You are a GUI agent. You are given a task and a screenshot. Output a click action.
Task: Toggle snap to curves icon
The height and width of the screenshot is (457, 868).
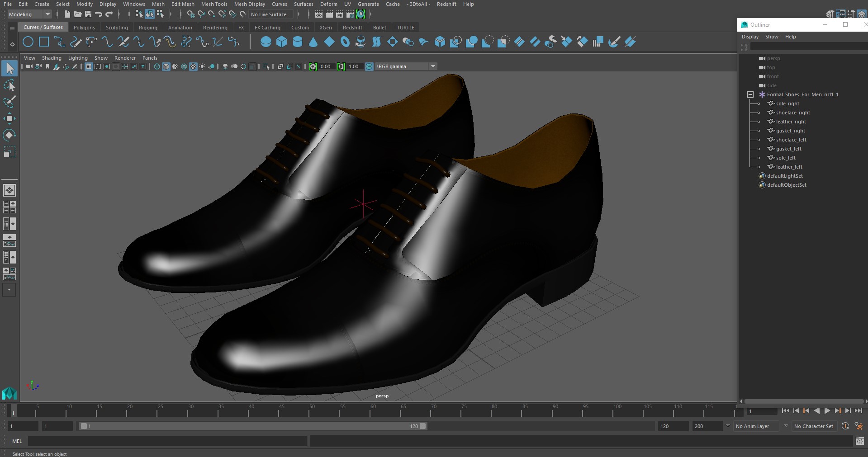(x=201, y=14)
